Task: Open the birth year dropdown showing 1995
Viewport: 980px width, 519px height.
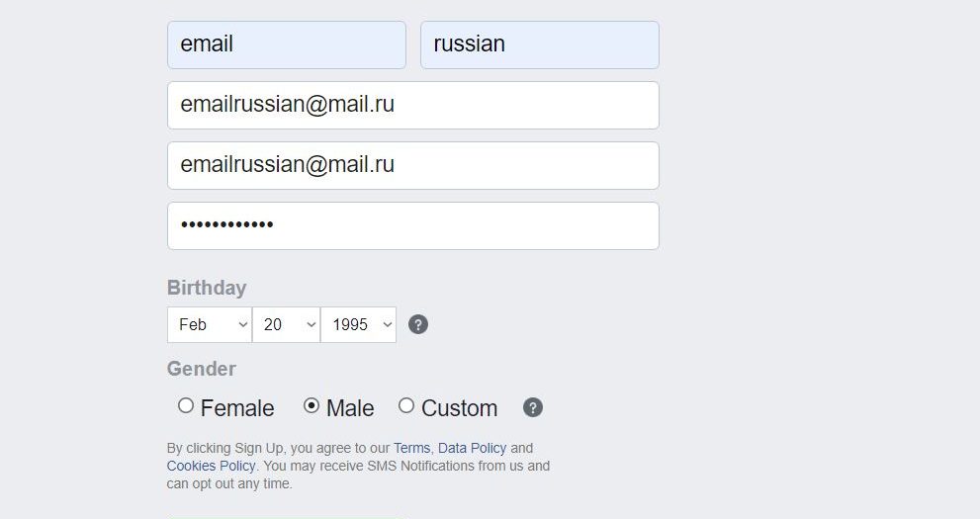Action: point(358,325)
